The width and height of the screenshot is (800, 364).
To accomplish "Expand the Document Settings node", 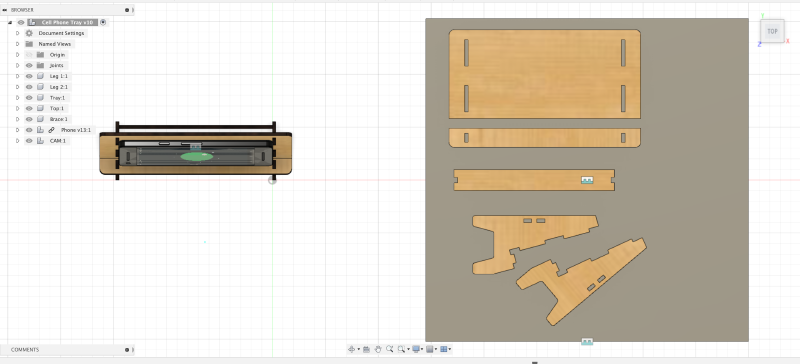I will [17, 33].
